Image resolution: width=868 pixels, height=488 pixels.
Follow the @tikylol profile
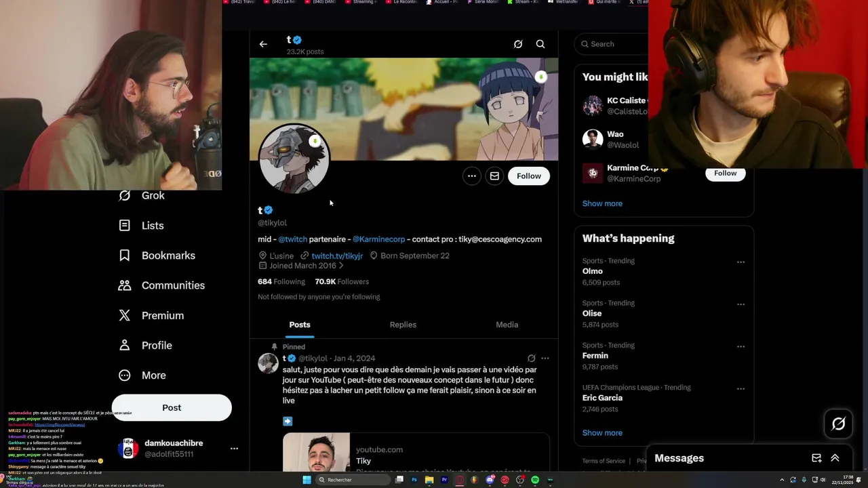coord(529,176)
